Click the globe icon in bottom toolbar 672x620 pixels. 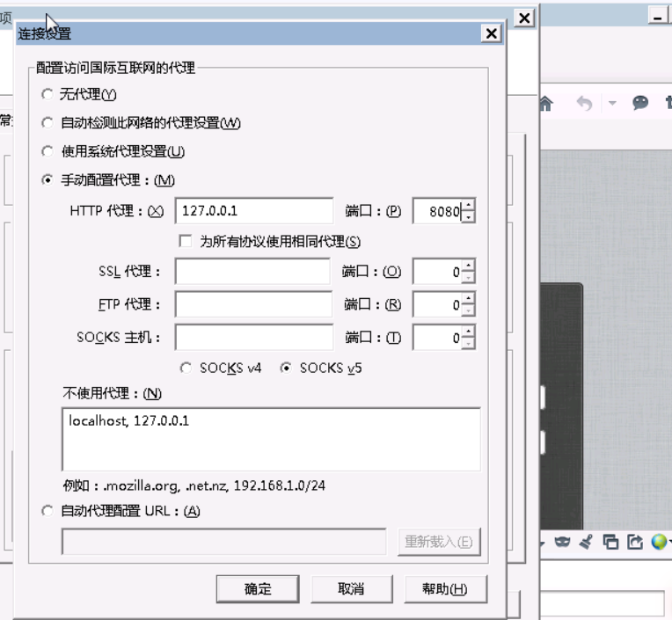click(x=659, y=542)
